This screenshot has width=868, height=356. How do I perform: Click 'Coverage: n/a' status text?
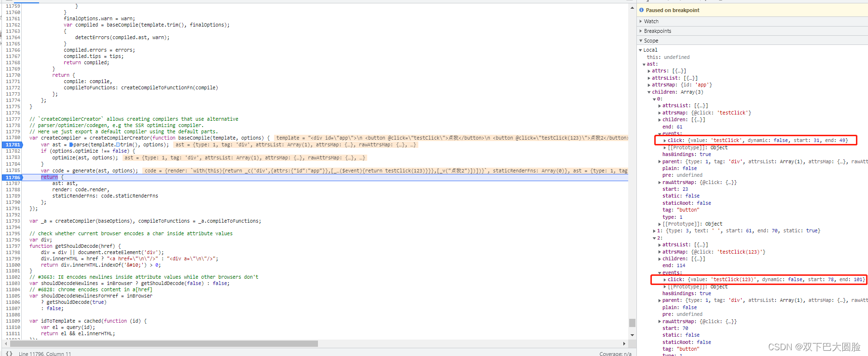pyautogui.click(x=615, y=354)
